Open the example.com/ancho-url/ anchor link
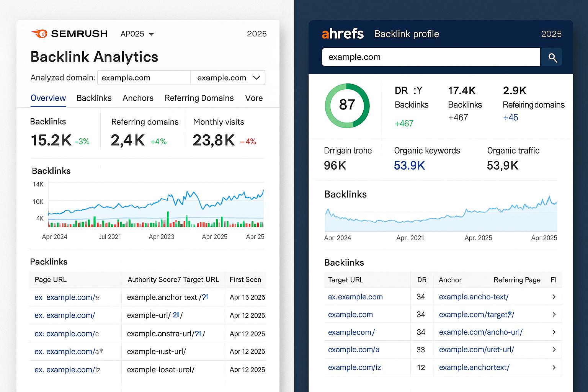This screenshot has width=588, height=392. 481,332
